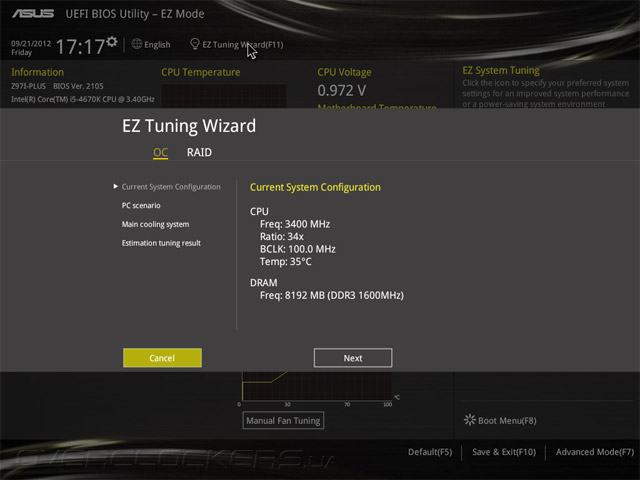Switch to the RAID tab
640x480 pixels.
click(199, 152)
